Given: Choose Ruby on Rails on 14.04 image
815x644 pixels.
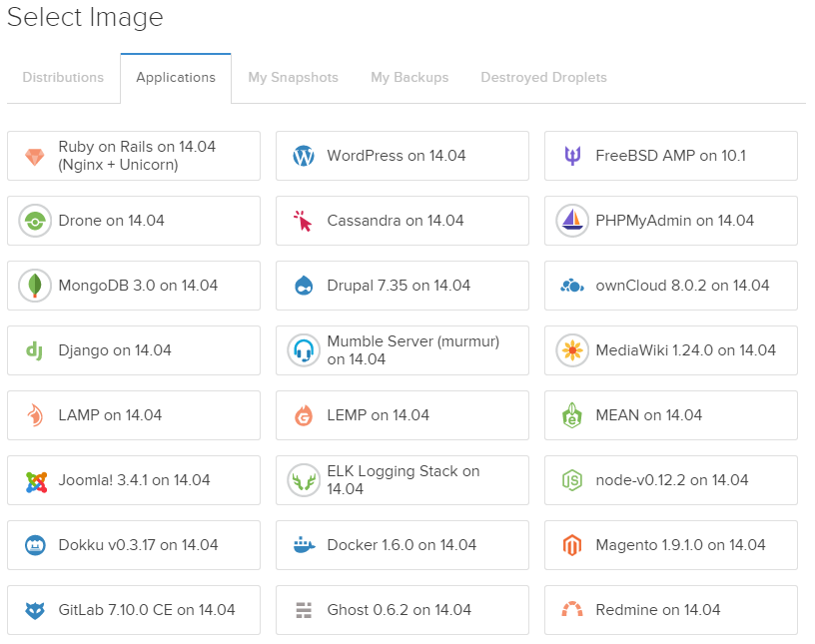Looking at the screenshot, I should coord(134,156).
